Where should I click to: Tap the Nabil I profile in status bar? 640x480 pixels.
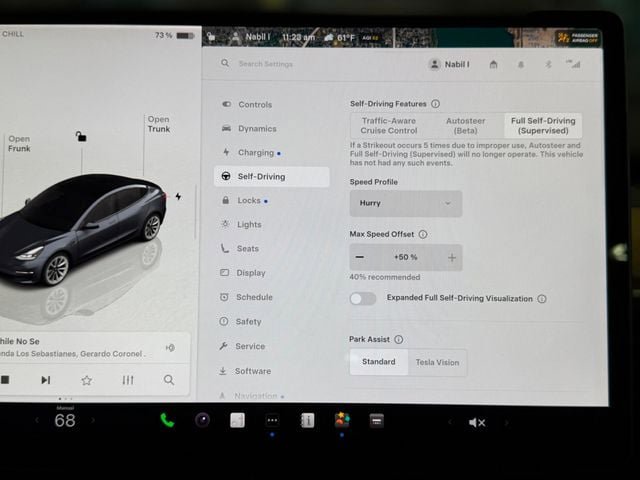click(x=251, y=38)
